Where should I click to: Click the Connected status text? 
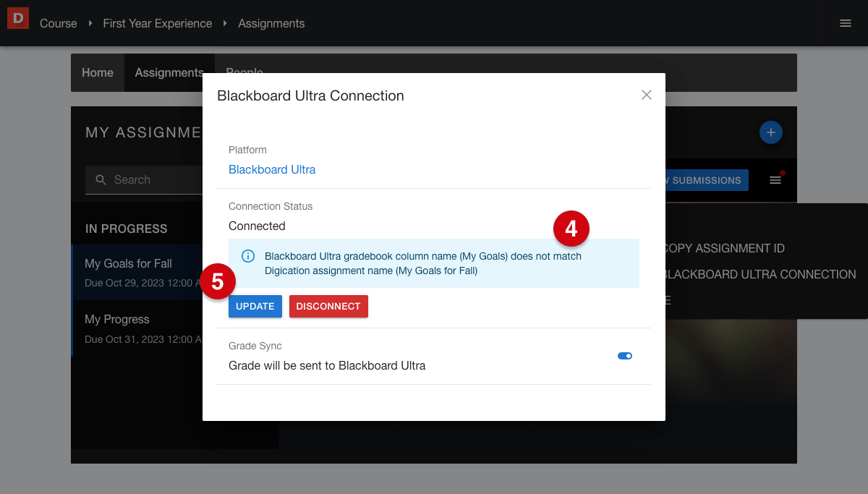point(257,226)
